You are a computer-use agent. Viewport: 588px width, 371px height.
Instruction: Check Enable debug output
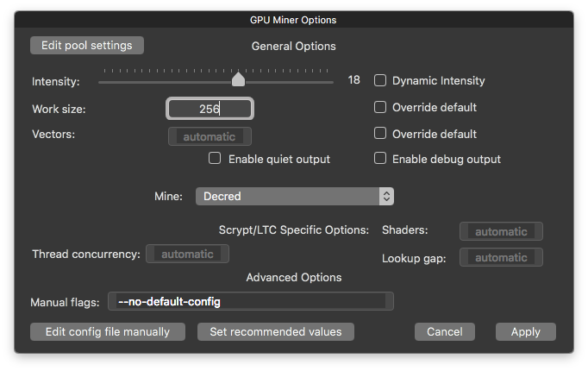click(380, 159)
